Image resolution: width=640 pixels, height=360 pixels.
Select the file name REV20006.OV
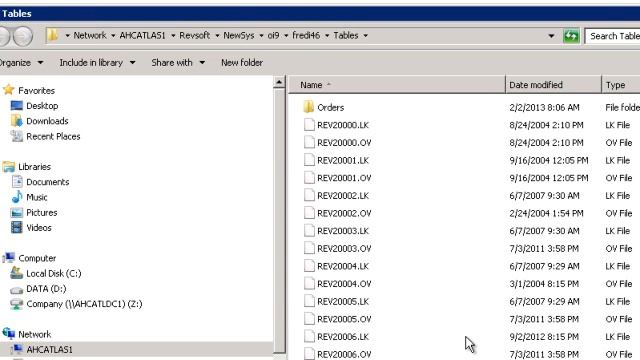[344, 354]
